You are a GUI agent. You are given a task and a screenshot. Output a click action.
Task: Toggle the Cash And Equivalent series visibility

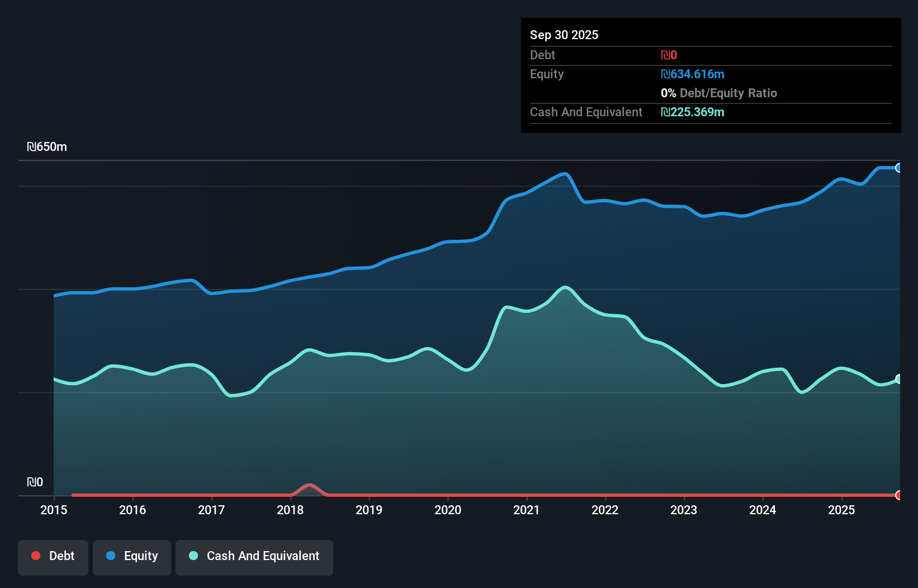pos(254,556)
